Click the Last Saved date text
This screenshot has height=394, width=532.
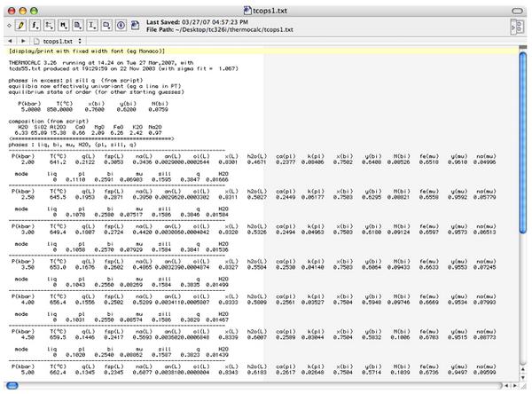[x=197, y=22]
